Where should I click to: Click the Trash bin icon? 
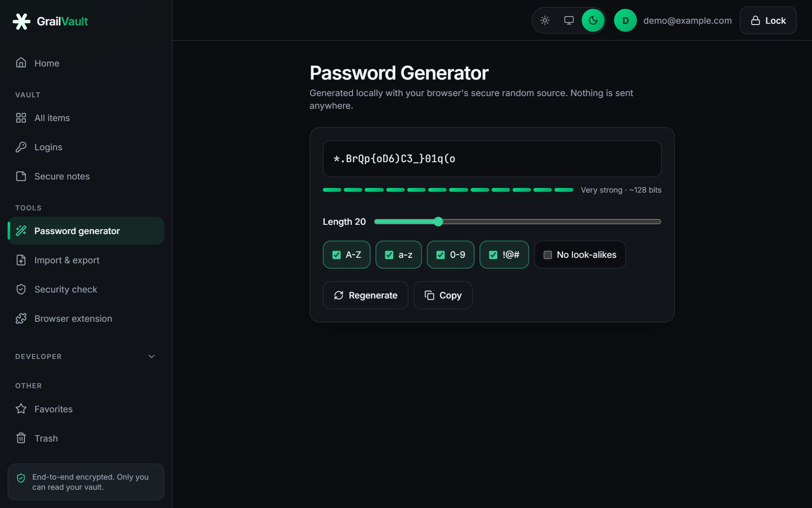coord(21,438)
